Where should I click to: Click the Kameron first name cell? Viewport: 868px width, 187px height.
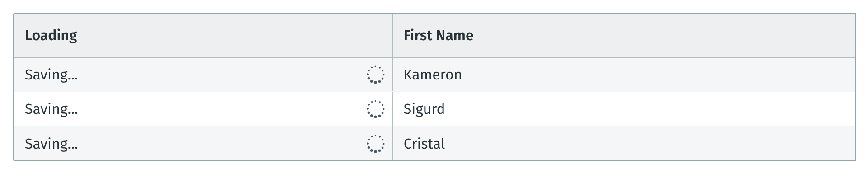(624, 75)
